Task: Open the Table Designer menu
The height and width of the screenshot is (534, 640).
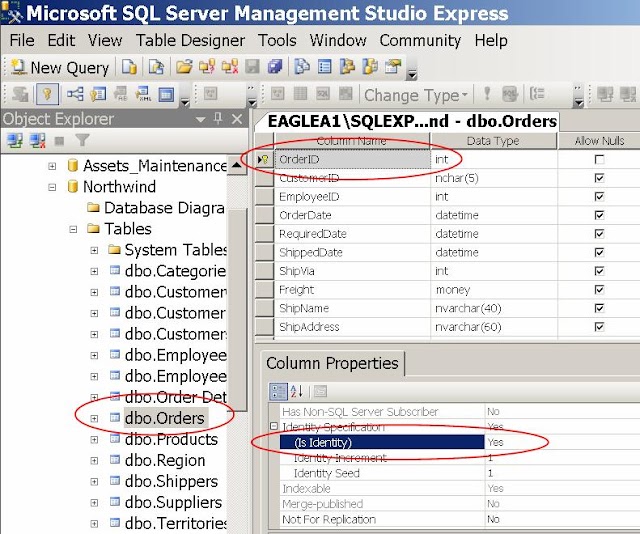Action: point(190,40)
